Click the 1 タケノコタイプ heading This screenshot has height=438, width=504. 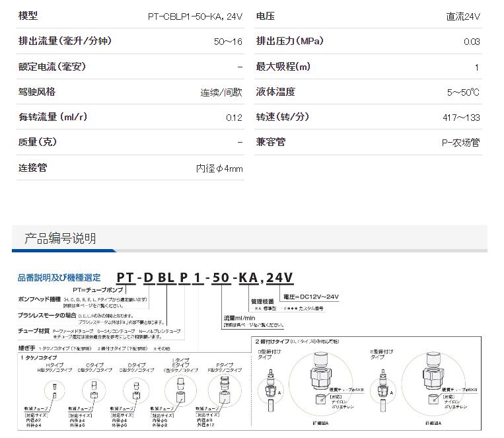38,357
